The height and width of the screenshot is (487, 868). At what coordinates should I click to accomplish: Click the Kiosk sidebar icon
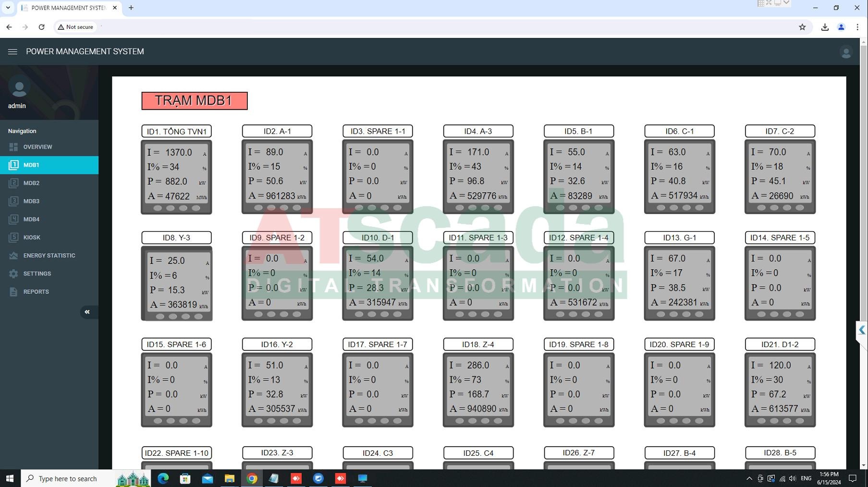[x=13, y=237]
